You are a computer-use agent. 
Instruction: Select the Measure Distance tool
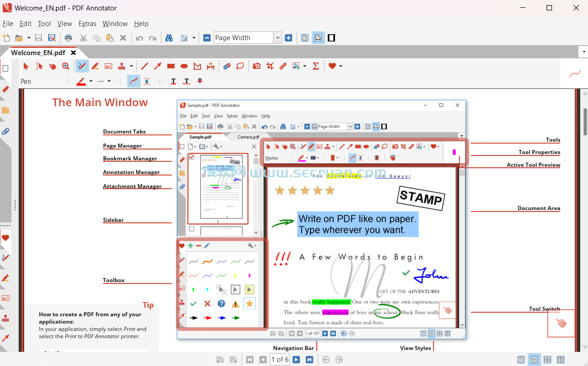pyautogui.click(x=211, y=66)
